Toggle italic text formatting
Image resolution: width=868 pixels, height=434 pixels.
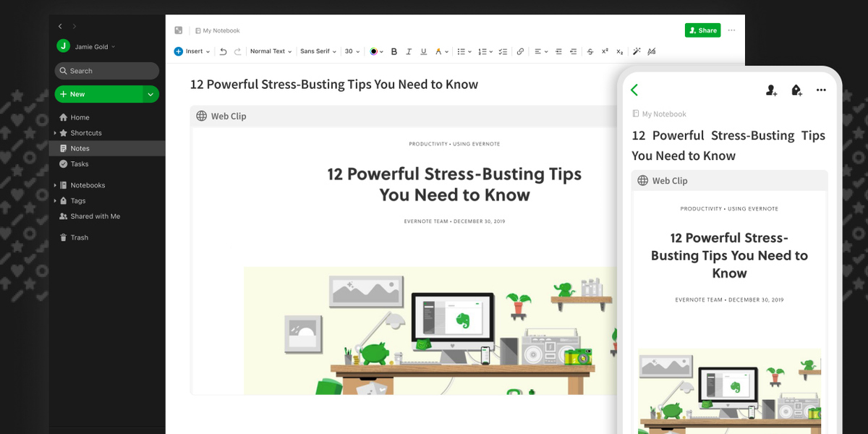[x=409, y=51]
